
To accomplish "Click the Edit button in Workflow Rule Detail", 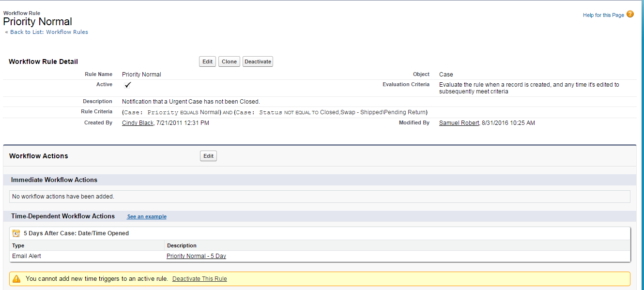I will pyautogui.click(x=208, y=61).
